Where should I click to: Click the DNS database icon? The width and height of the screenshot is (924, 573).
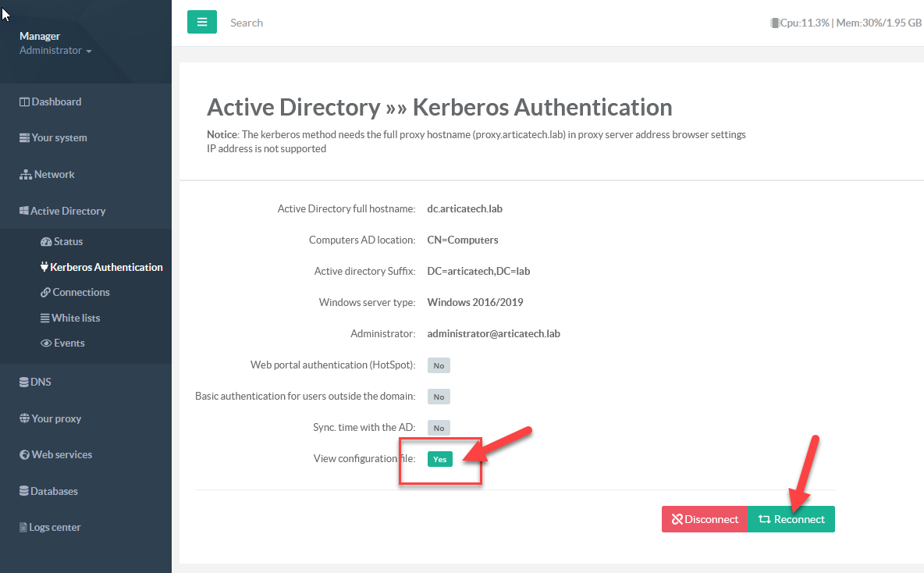point(24,383)
